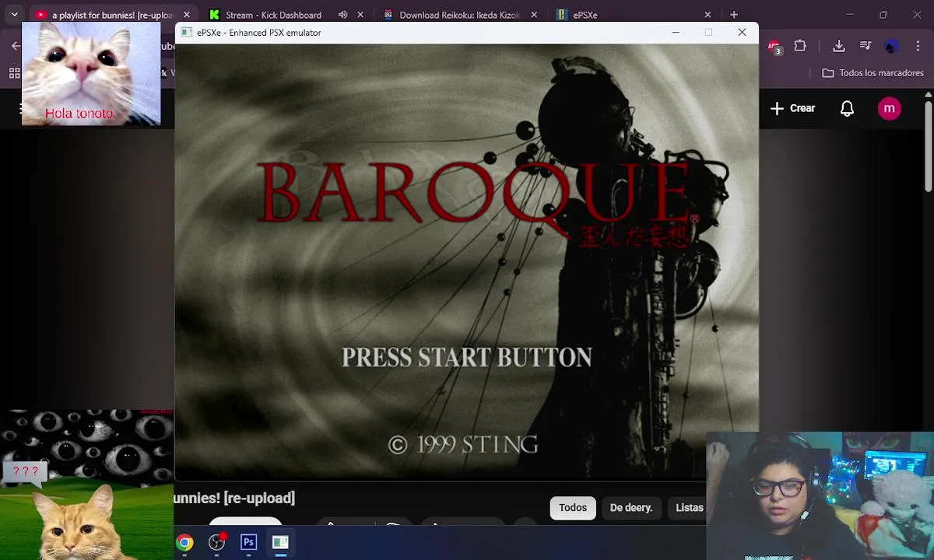The height and width of the screenshot is (560, 934).
Task: Select the 'De deery.' filter chip
Action: (631, 508)
